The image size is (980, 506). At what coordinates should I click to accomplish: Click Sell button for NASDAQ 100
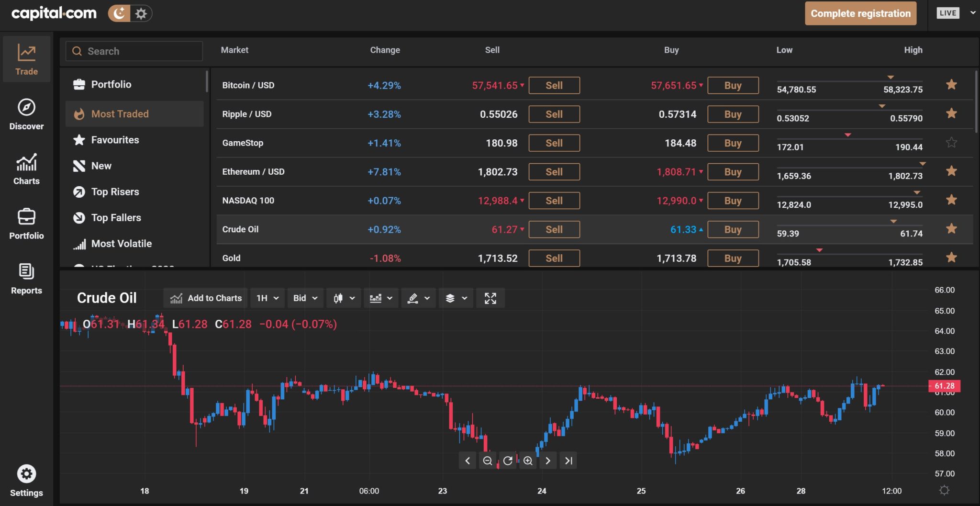point(554,200)
